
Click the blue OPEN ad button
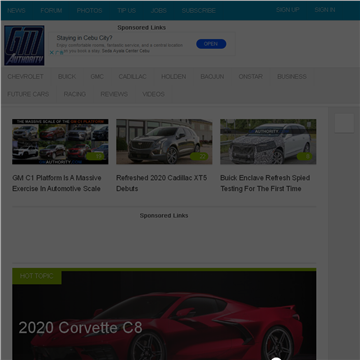tap(211, 44)
